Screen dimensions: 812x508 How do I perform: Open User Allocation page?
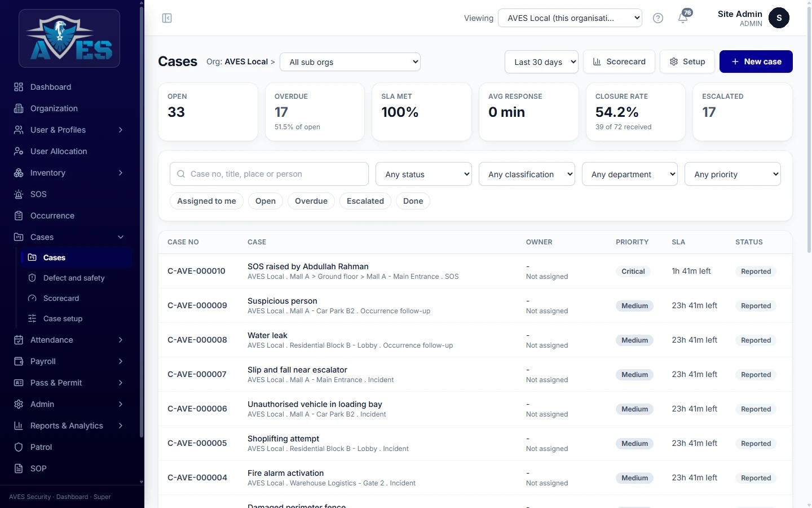(x=69, y=151)
